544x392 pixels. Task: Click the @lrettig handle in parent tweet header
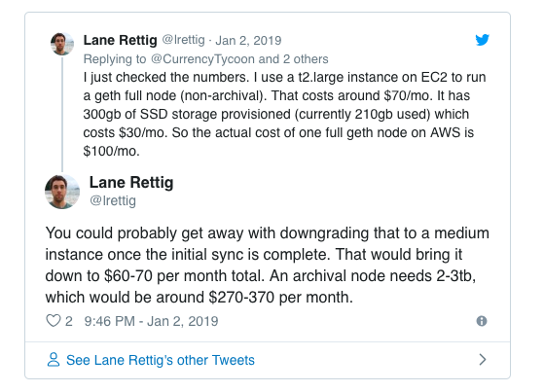click(183, 40)
